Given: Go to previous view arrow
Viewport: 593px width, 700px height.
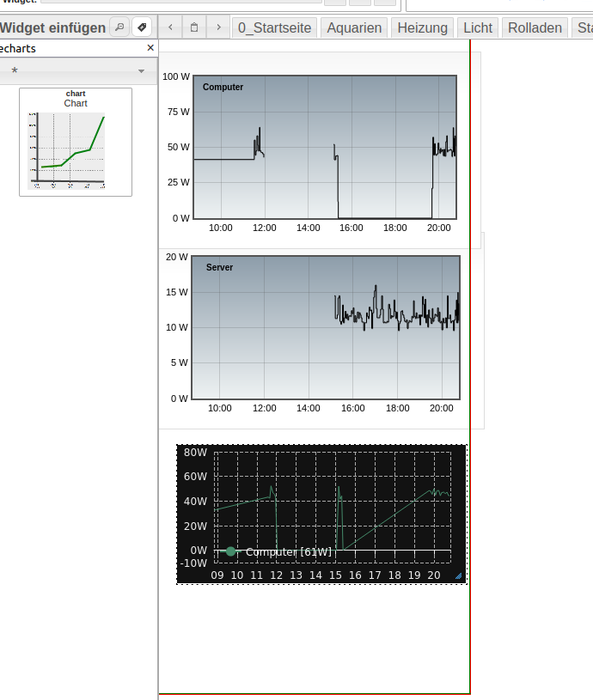Looking at the screenshot, I should (x=170, y=27).
